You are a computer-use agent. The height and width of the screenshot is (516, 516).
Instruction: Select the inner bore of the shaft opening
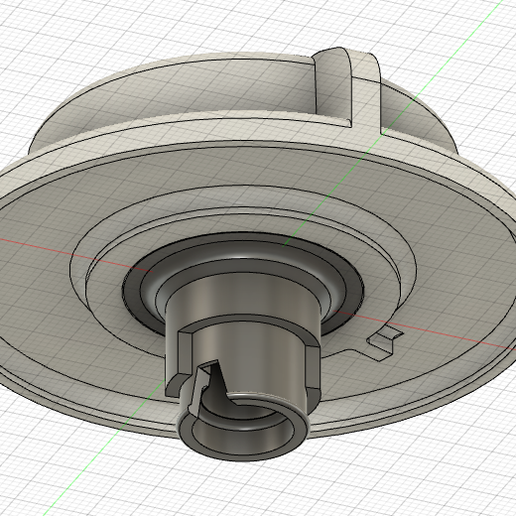tap(240, 433)
